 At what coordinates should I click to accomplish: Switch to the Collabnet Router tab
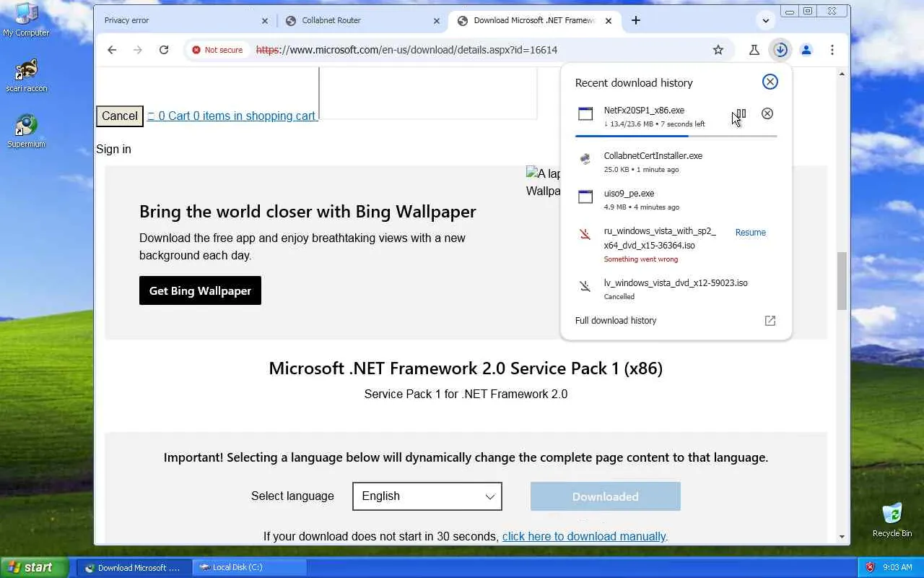pos(362,20)
